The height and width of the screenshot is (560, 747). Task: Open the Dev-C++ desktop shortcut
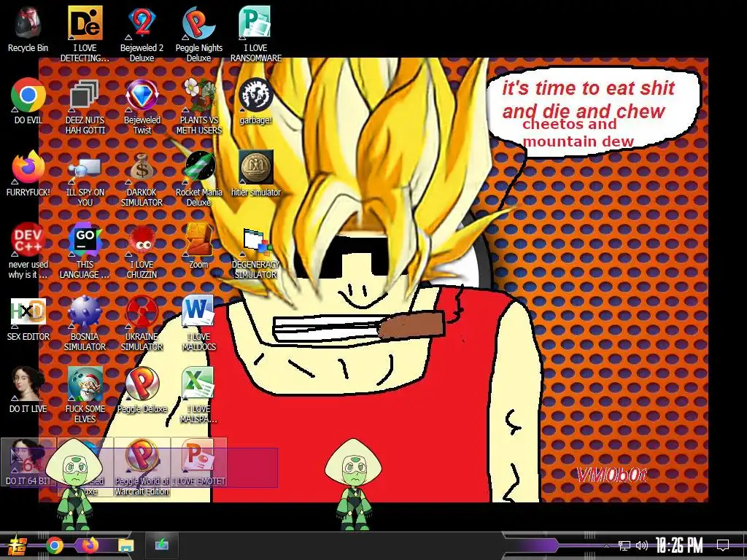pos(28,251)
